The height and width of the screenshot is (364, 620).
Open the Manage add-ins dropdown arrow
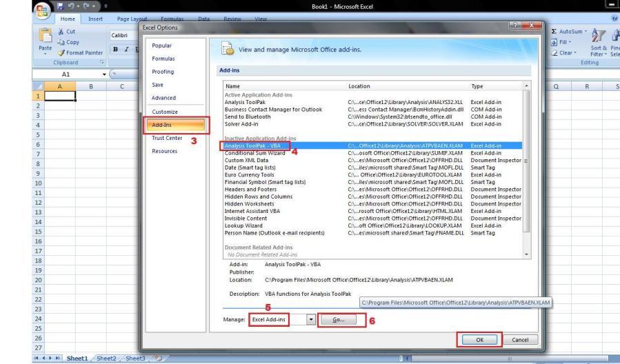point(311,319)
